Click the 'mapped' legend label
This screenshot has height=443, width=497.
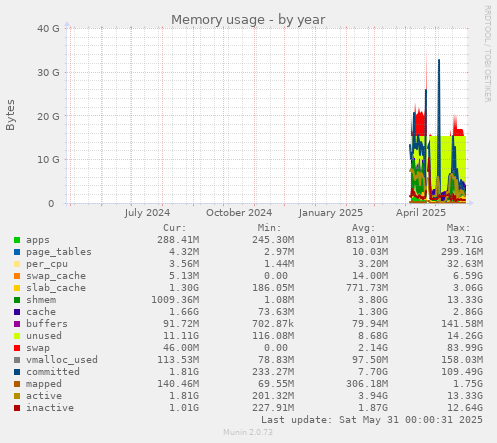pyautogui.click(x=44, y=384)
